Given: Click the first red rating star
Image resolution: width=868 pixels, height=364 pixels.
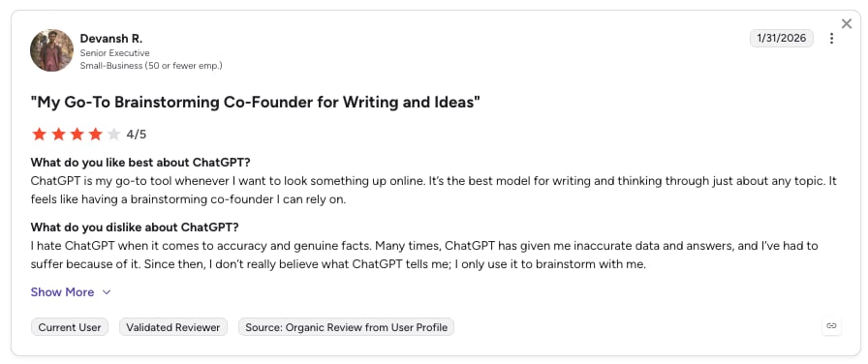Looking at the screenshot, I should [39, 134].
